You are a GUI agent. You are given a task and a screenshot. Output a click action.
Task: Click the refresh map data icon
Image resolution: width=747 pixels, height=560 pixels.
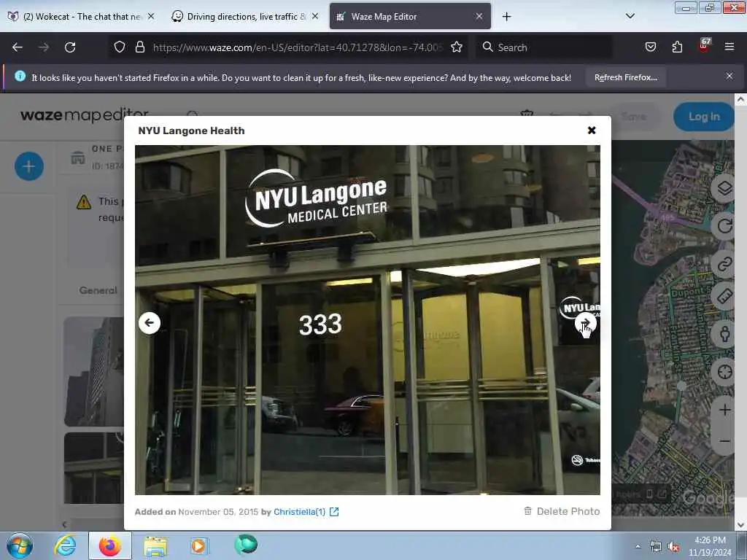[724, 226]
